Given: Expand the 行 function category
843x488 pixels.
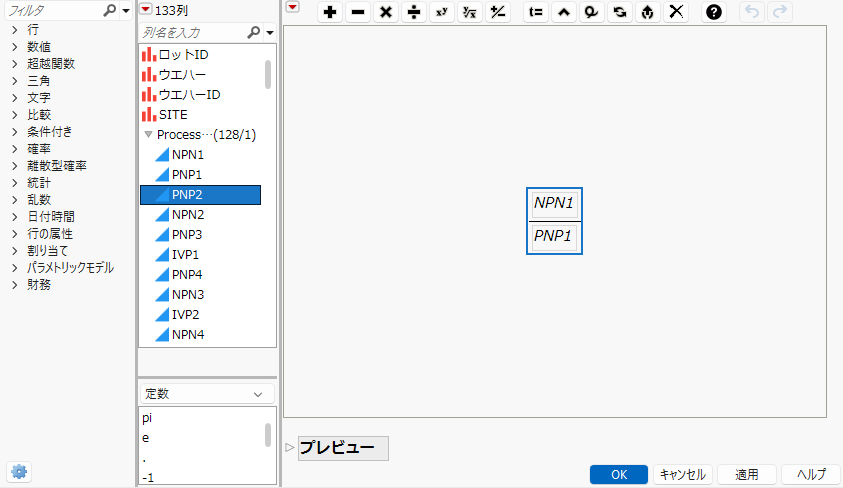Looking at the screenshot, I should pos(15,30).
